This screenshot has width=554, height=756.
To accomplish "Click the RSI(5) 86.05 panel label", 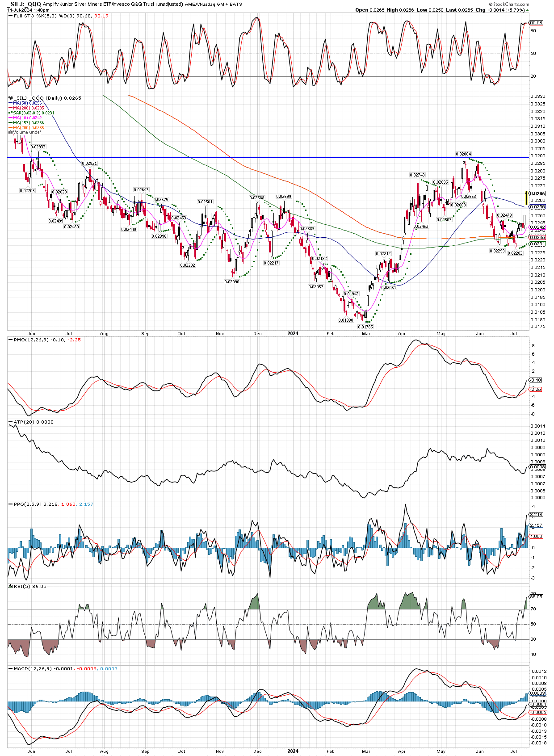I will click(30, 587).
